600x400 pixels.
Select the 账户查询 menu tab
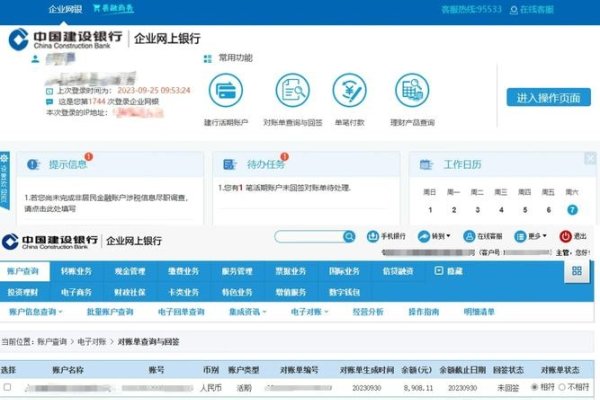coord(23,271)
